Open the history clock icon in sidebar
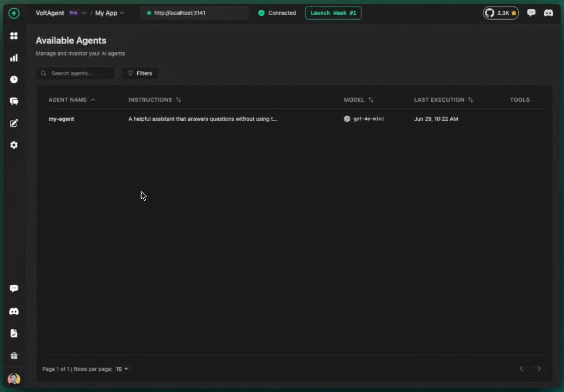564x392 pixels. click(14, 79)
